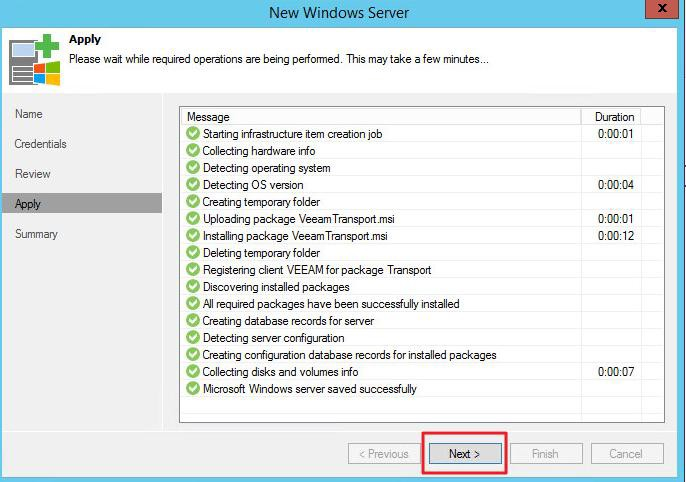Click the Next button
This screenshot has height=482, width=686.
464,454
